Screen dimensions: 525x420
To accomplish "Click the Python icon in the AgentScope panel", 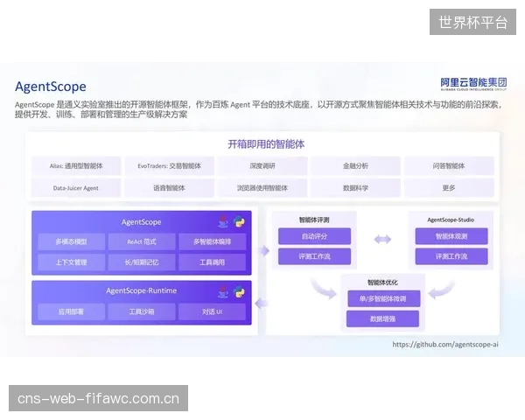I will pos(239,221).
